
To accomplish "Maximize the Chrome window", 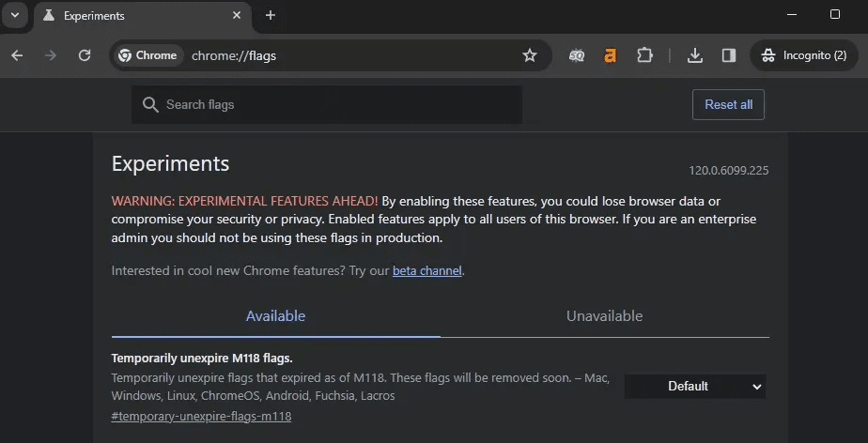I will [835, 15].
